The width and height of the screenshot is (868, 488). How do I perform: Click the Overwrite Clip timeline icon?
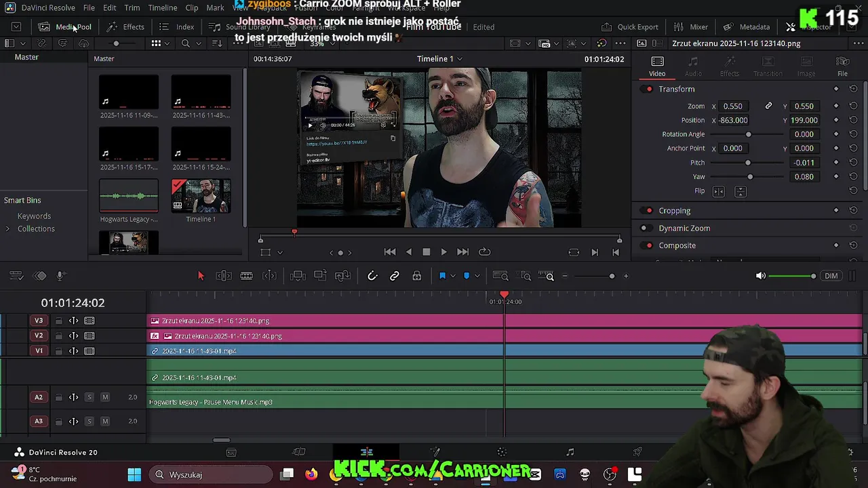[320, 276]
